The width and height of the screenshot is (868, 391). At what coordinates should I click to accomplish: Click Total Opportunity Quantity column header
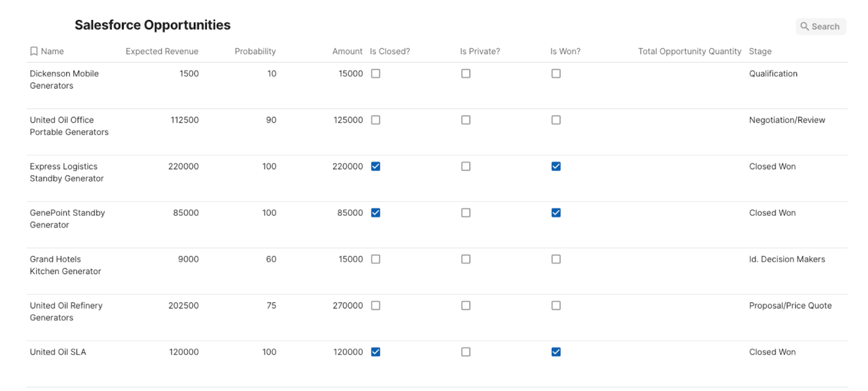pos(689,51)
